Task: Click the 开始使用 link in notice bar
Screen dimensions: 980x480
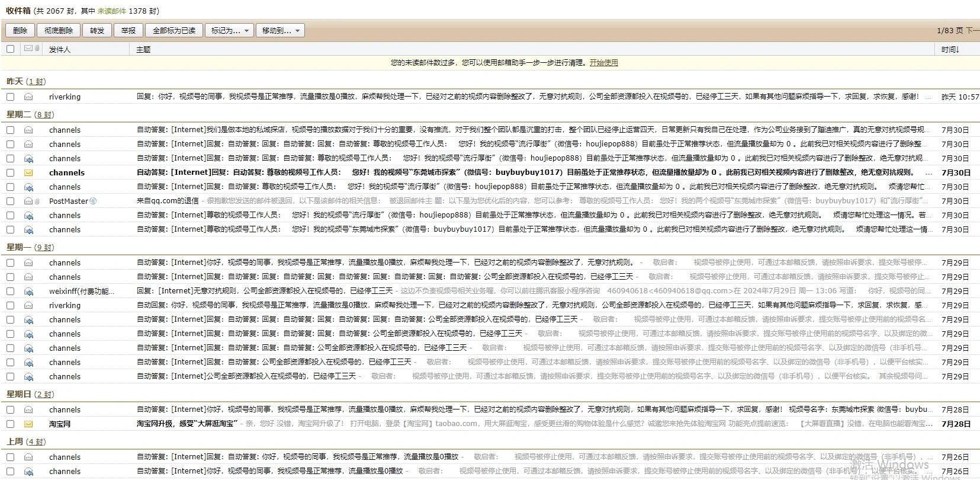Action: (603, 62)
